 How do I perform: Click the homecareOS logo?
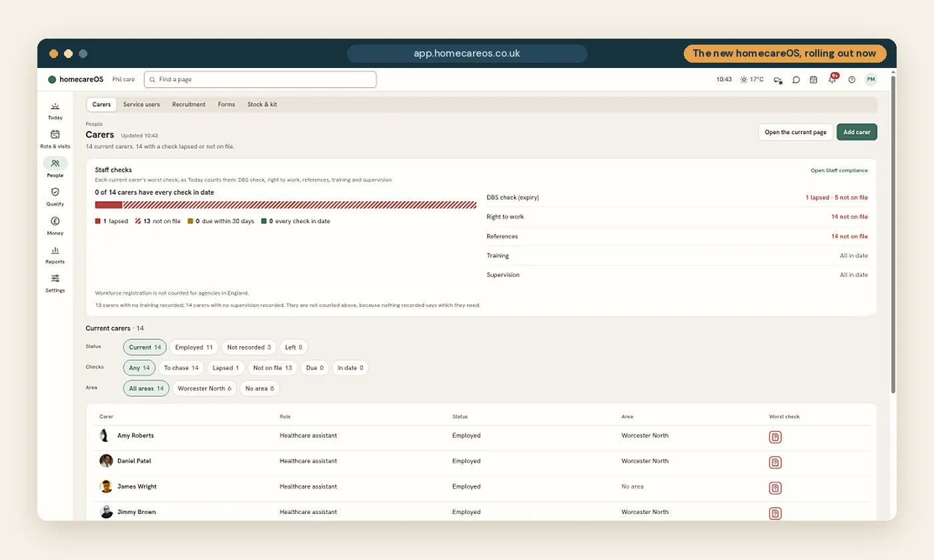(x=75, y=79)
